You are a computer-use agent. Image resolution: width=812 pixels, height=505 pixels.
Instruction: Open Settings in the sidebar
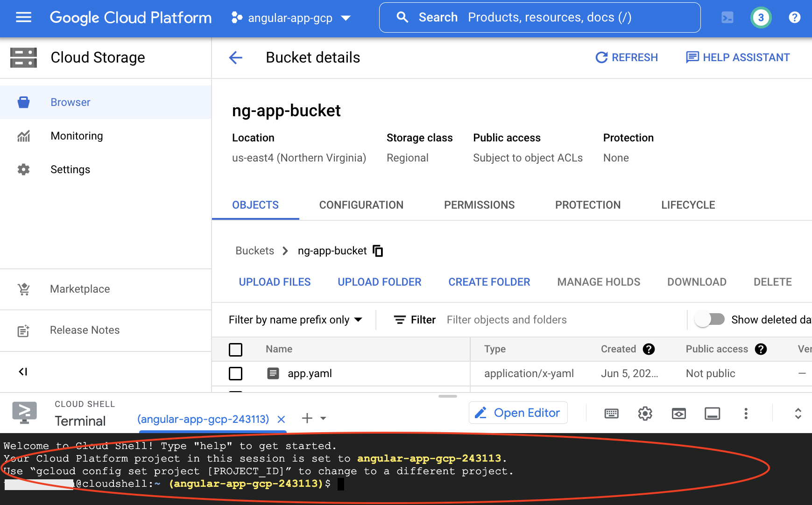106,169
